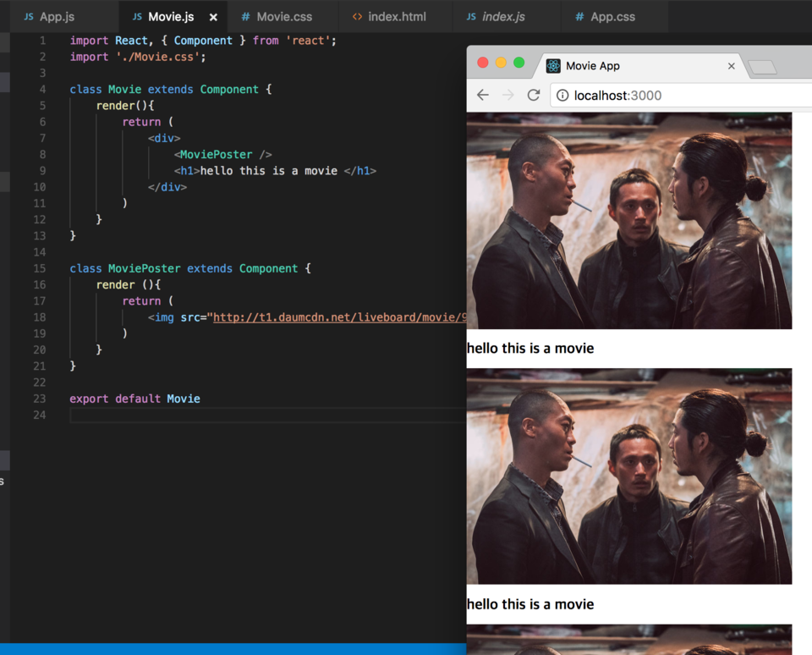Click the second movie poster image
812x655 pixels.
tap(629, 476)
